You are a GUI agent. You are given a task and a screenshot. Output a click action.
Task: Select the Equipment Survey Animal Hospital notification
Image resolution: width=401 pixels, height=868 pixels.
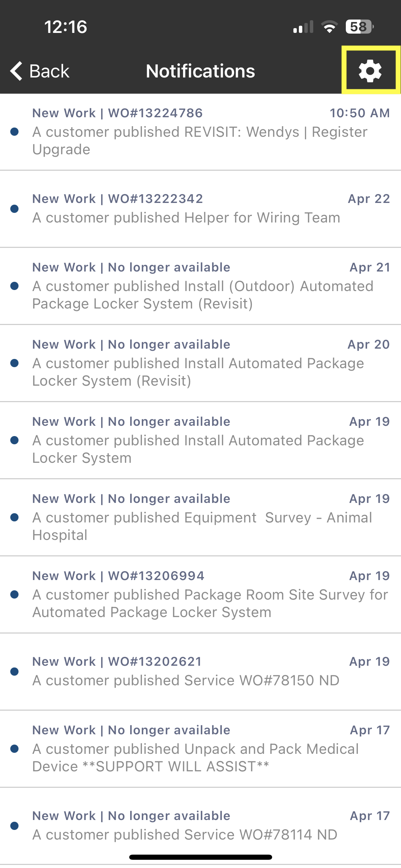[x=200, y=518]
